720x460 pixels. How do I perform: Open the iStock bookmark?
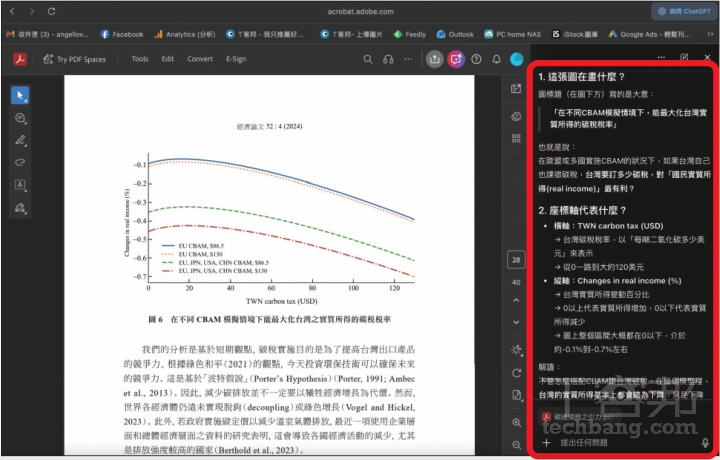[574, 34]
